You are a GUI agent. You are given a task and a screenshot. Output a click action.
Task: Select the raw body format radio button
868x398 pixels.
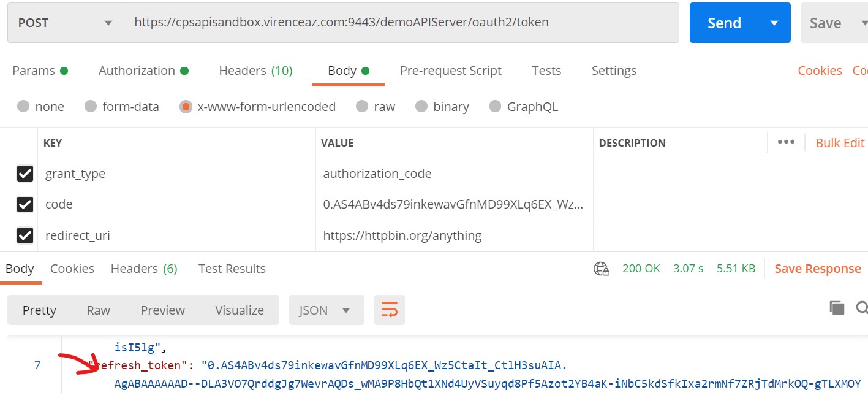tap(361, 106)
